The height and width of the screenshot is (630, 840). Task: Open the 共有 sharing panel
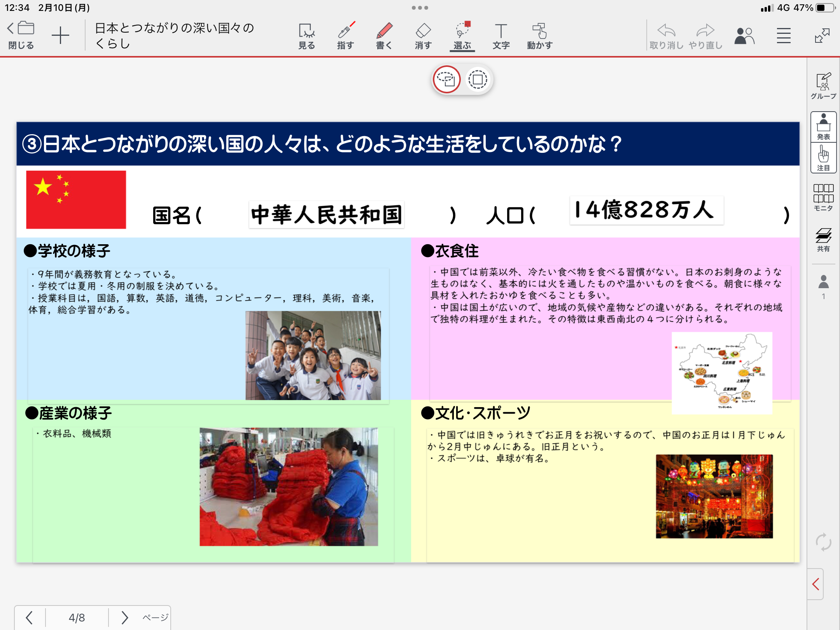(823, 240)
